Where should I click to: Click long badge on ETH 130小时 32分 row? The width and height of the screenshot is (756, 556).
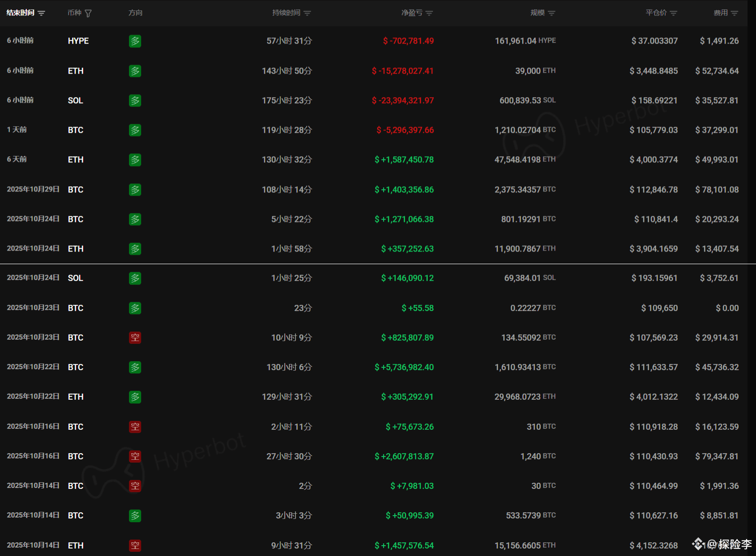coord(135,160)
